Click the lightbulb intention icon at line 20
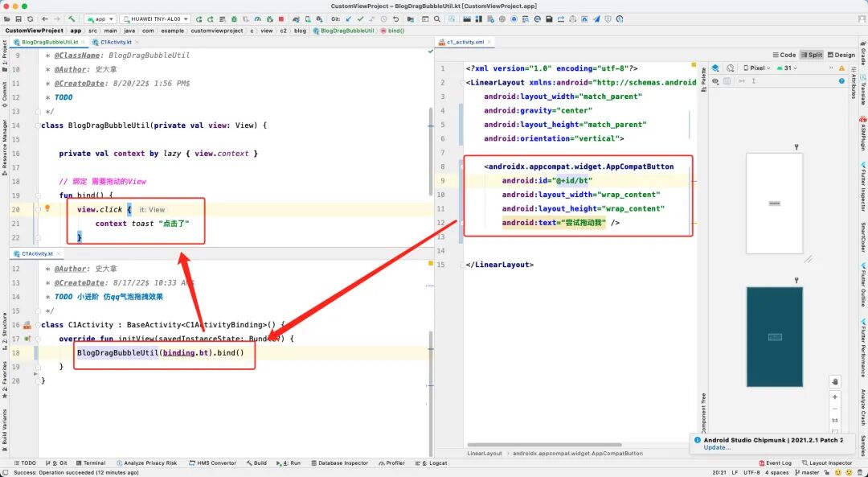 47,208
